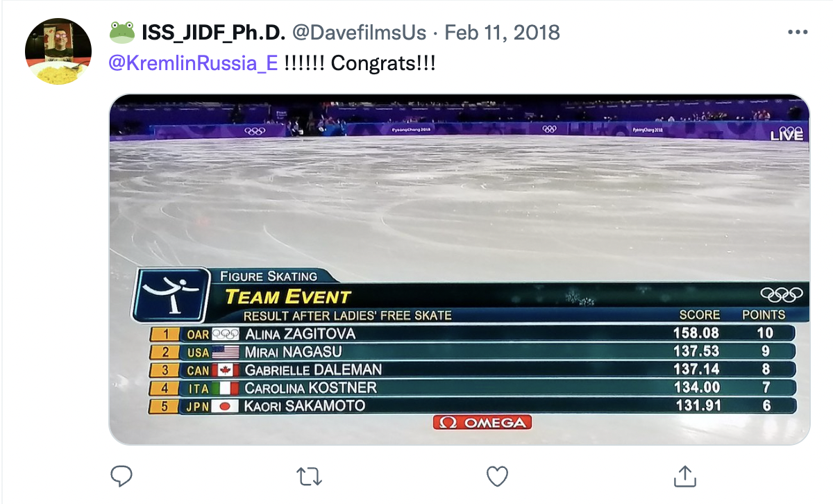Viewport: 833px width, 504px height.
Task: Click the figure skating pictogram in the image
Action: click(x=170, y=294)
